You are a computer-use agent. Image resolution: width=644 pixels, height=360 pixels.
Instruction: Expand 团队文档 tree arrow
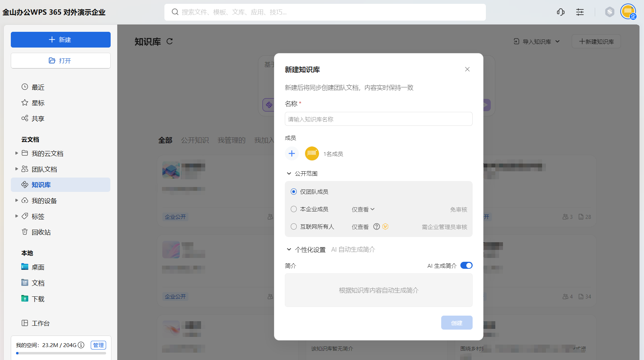pyautogui.click(x=16, y=169)
